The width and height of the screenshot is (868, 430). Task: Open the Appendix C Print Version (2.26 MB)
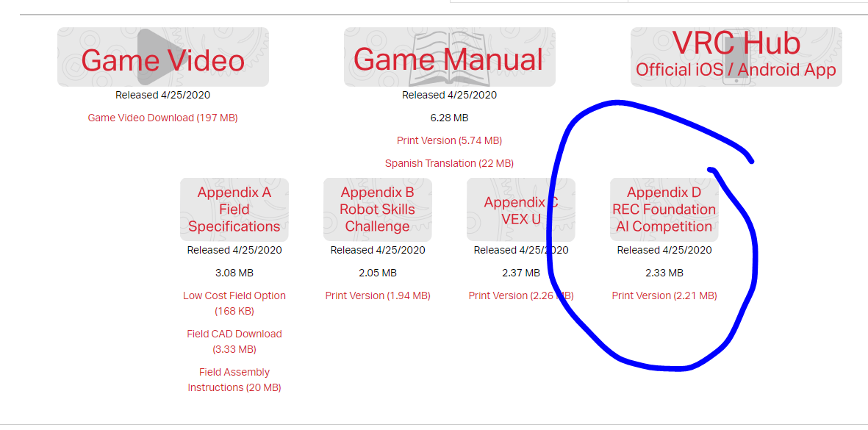pos(521,295)
